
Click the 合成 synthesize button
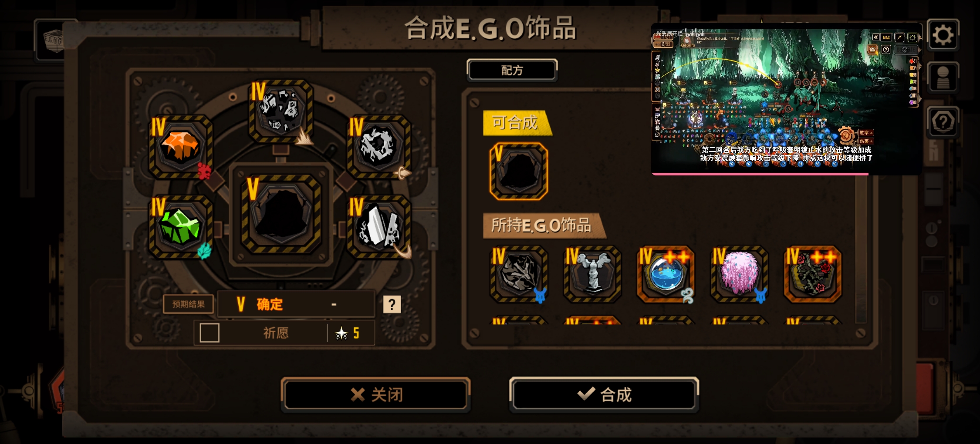(604, 395)
